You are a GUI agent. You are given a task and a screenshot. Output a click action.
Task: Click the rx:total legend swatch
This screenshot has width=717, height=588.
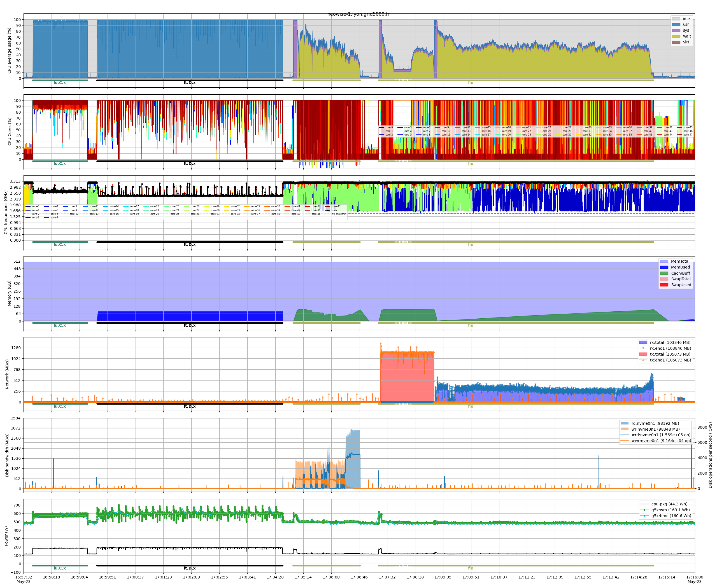tap(643, 342)
